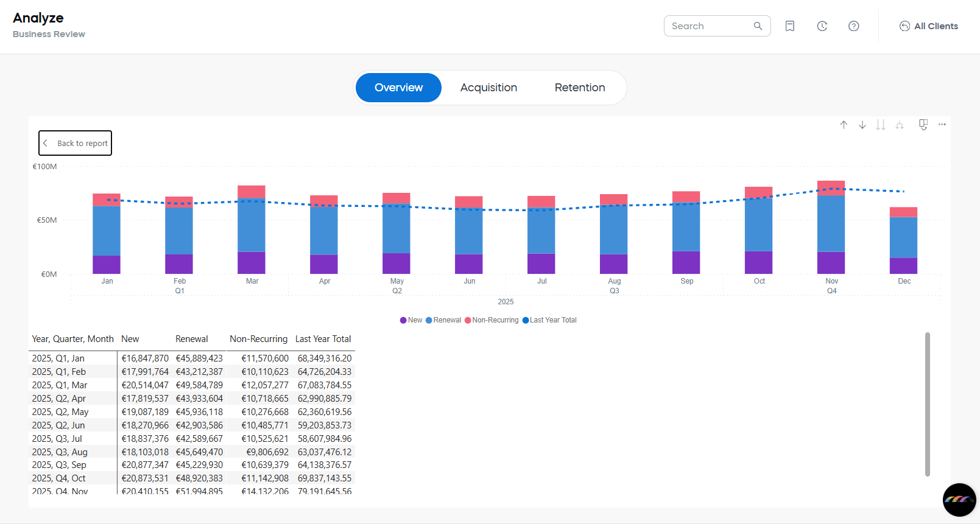The width and height of the screenshot is (980, 524).
Task: Sort table by Last Year Total header
Action: click(x=323, y=339)
